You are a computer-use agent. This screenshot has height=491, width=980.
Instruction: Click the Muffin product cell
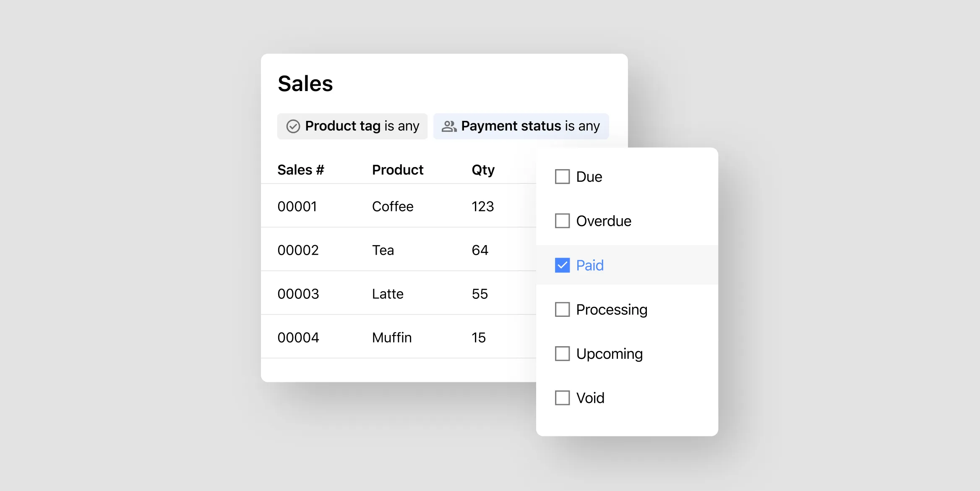pyautogui.click(x=391, y=337)
